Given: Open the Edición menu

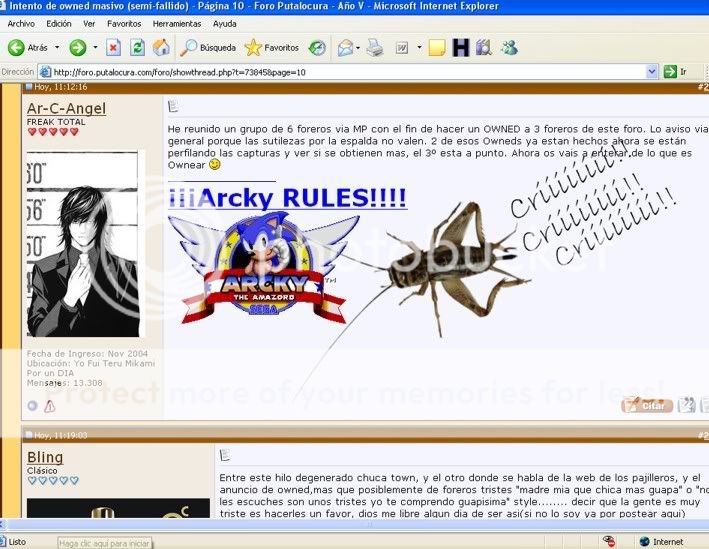Looking at the screenshot, I should click(59, 24).
